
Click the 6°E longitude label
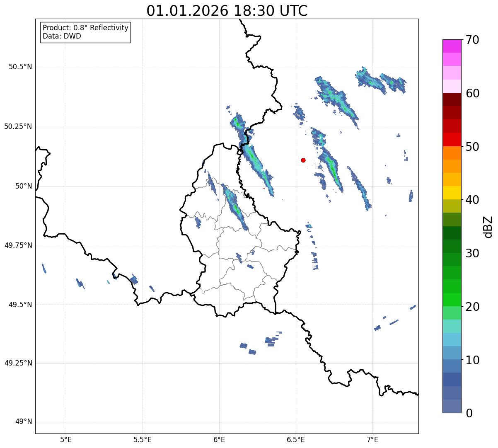click(219, 440)
